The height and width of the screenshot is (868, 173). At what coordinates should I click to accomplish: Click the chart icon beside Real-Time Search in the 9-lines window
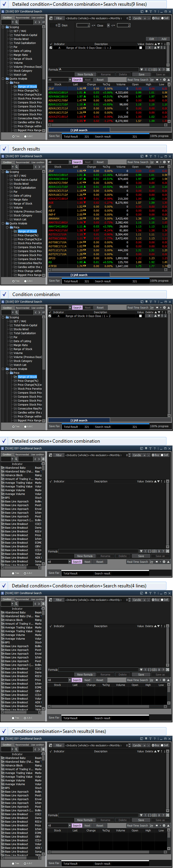point(152,80)
